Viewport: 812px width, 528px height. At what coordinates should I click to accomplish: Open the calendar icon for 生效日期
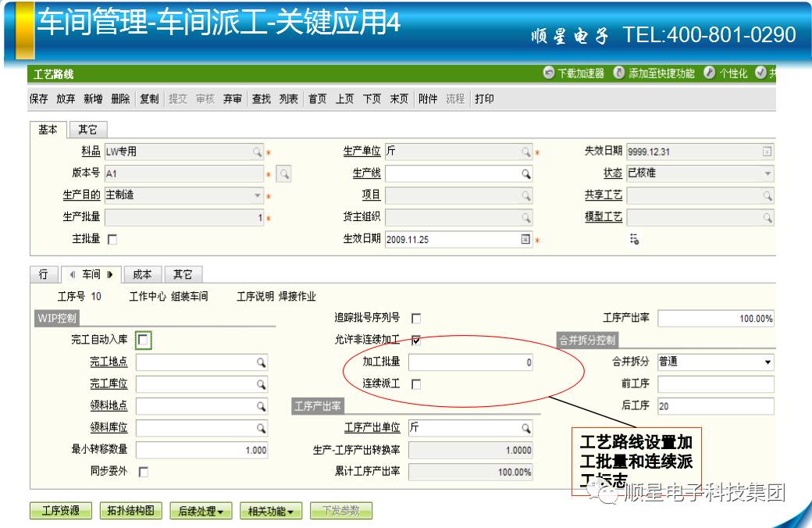point(525,239)
